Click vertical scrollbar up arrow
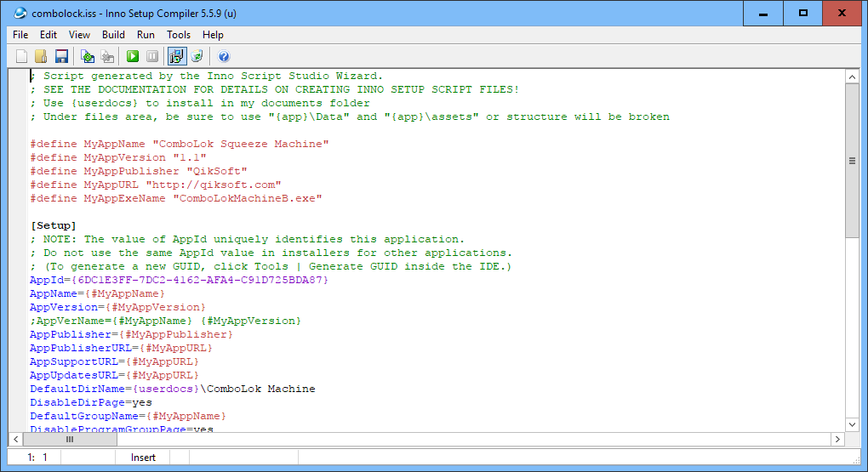 pyautogui.click(x=852, y=77)
